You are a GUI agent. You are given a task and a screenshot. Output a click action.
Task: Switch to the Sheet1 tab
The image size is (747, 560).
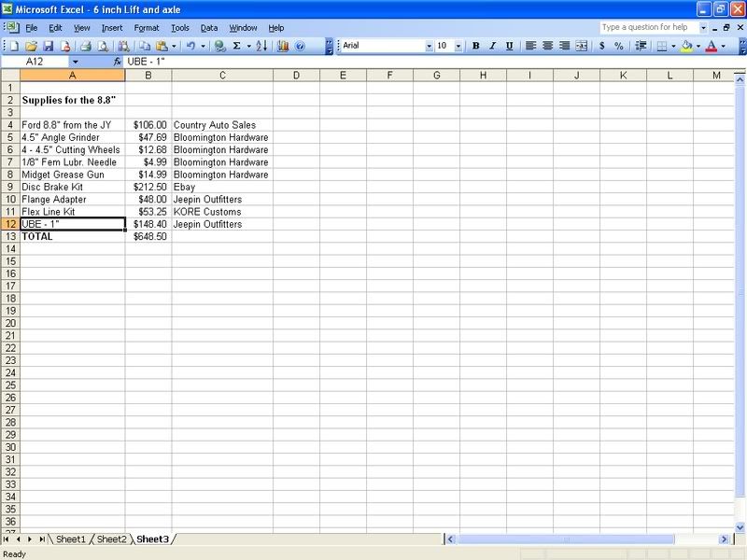click(71, 539)
